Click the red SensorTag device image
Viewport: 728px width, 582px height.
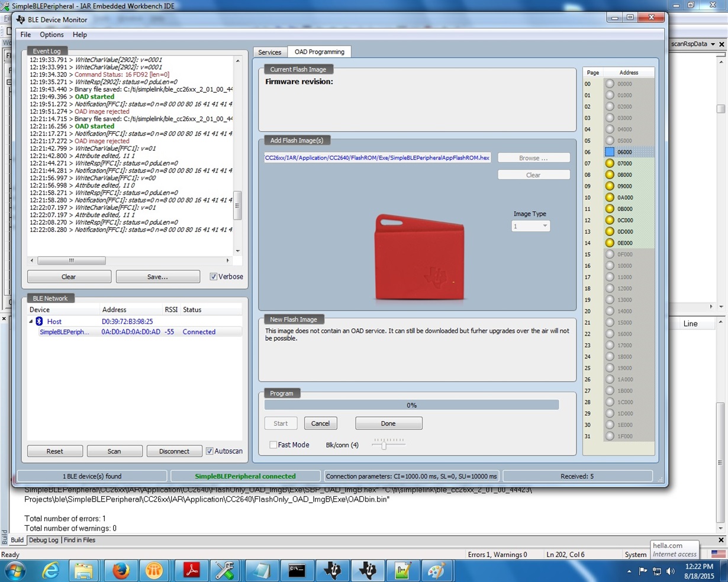419,257
